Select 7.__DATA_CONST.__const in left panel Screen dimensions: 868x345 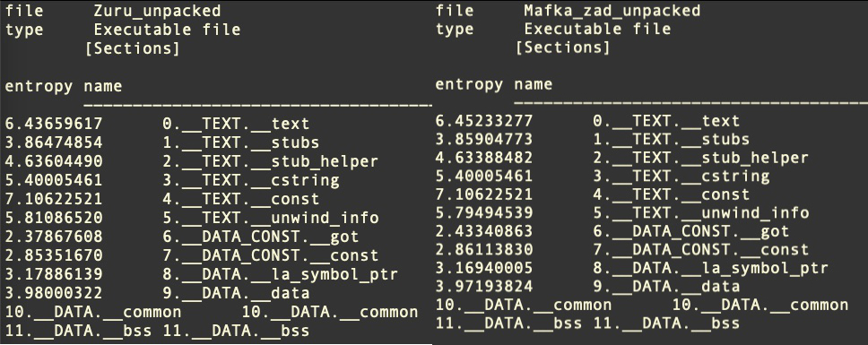(271, 255)
